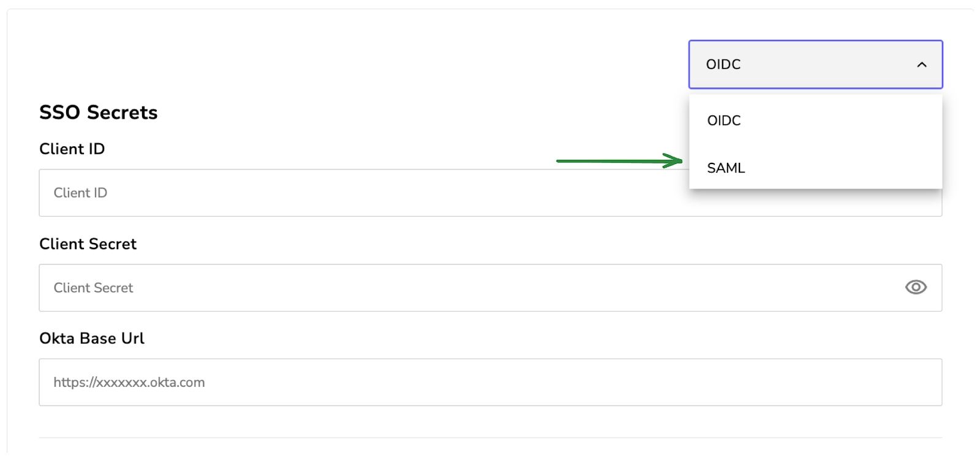Screen dimensions: 980x459
Task: Click the horizontal divider below Okta Base Url
Action: 490,438
